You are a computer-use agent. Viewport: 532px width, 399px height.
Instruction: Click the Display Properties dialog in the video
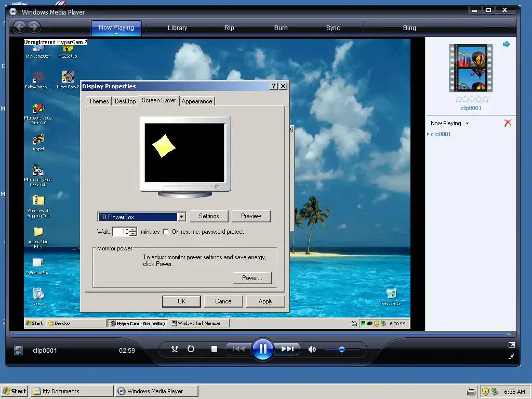click(x=185, y=196)
